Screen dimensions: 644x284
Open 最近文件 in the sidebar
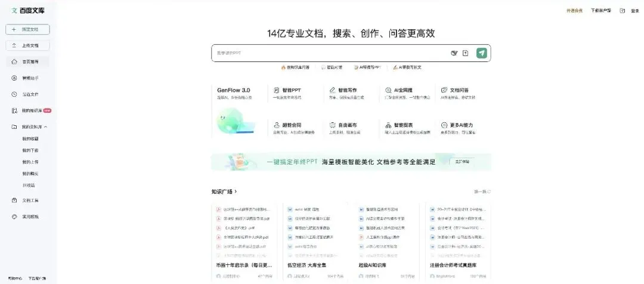coord(27,94)
